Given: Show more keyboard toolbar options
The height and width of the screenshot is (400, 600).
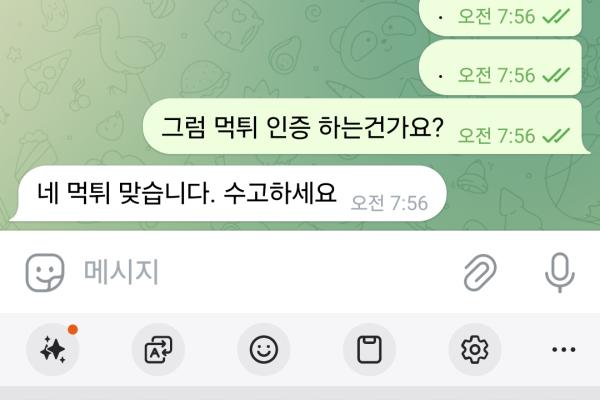Looking at the screenshot, I should 564,349.
